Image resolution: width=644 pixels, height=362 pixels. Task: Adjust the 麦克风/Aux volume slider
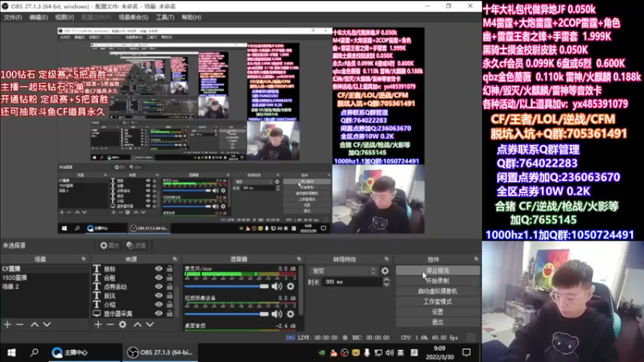point(227,286)
